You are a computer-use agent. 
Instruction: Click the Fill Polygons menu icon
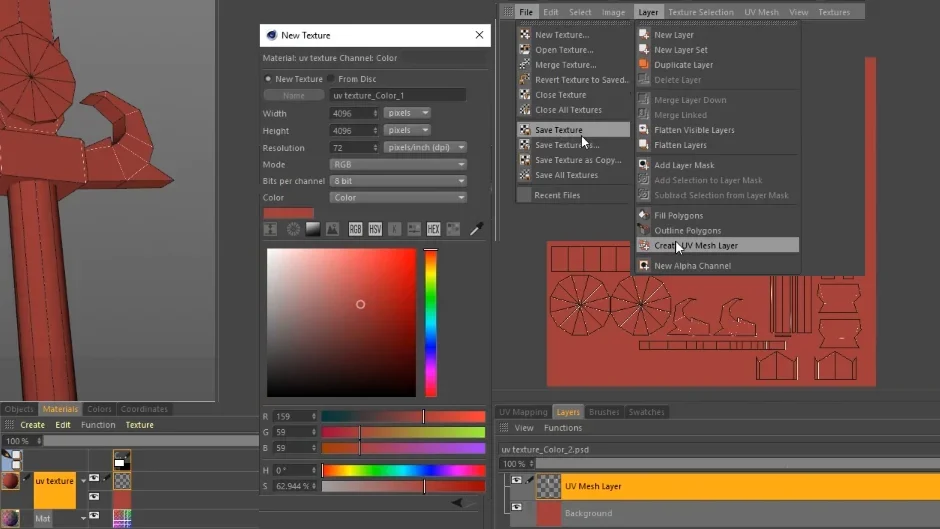(x=644, y=215)
